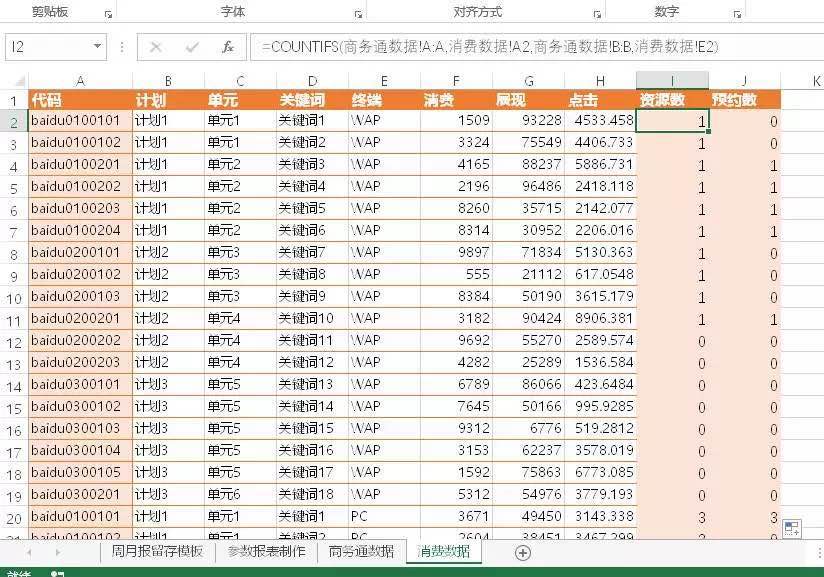Expand the 剪贴板 clipboard dialog launcher
The height and width of the screenshot is (577, 824).
[x=107, y=15]
